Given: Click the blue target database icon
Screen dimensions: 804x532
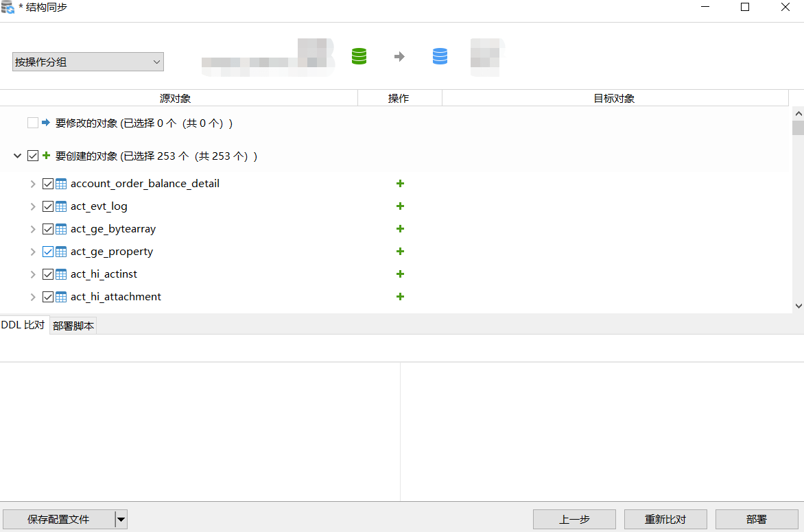Looking at the screenshot, I should (x=440, y=56).
